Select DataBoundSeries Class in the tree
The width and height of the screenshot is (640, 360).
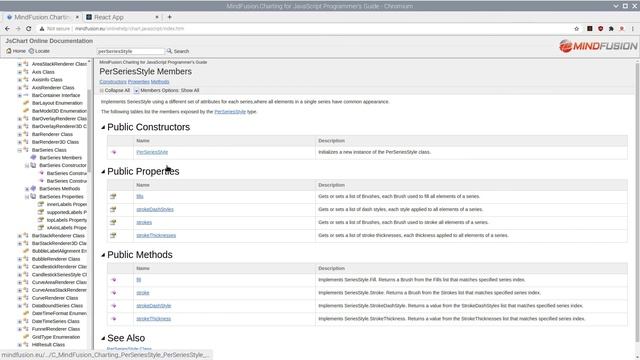coord(57,306)
